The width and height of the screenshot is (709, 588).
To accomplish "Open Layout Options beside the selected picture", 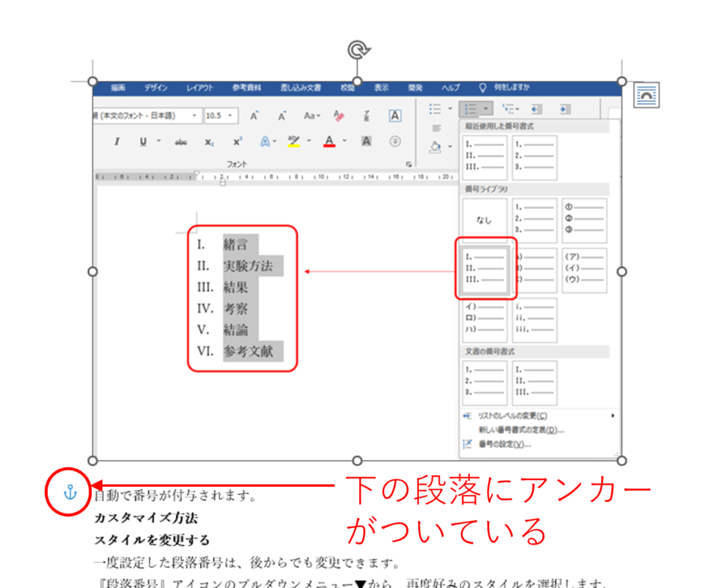I will pos(647,95).
